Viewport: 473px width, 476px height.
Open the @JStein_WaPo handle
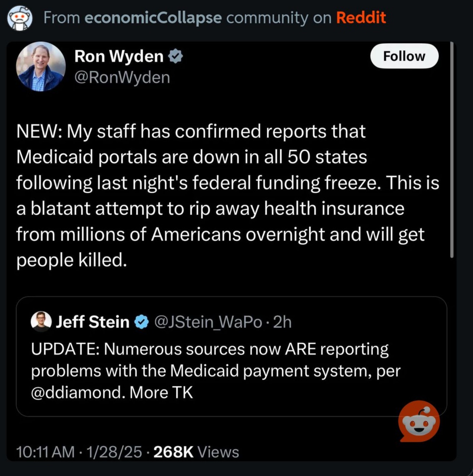pyautogui.click(x=208, y=322)
